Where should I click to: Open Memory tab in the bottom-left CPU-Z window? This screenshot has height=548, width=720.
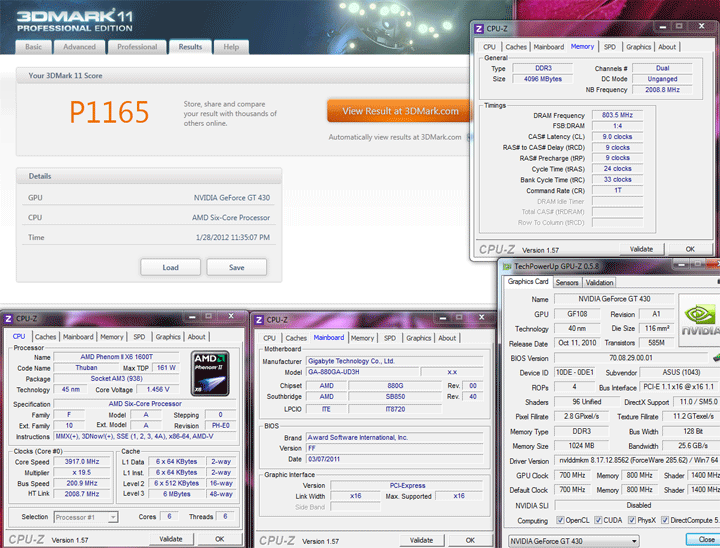(x=112, y=337)
